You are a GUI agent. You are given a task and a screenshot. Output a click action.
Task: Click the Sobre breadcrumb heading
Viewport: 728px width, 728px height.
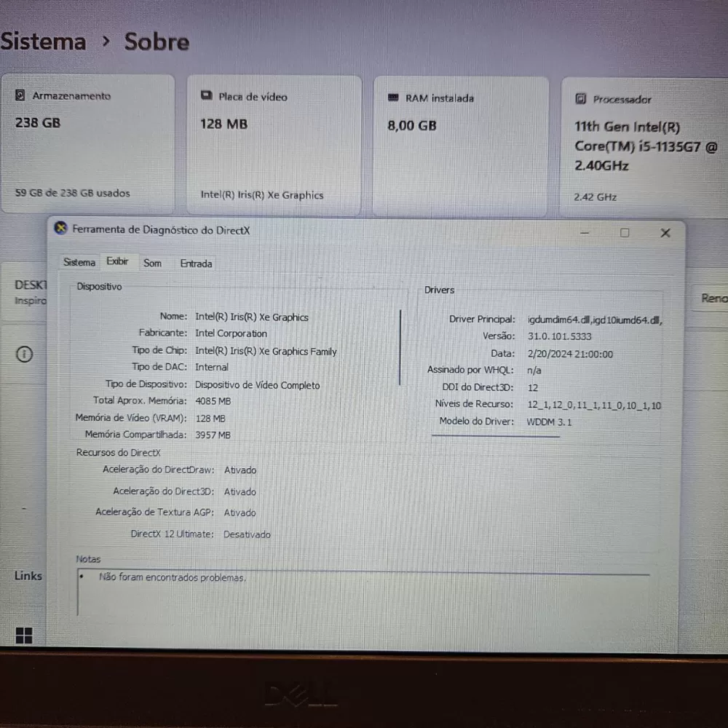[157, 41]
